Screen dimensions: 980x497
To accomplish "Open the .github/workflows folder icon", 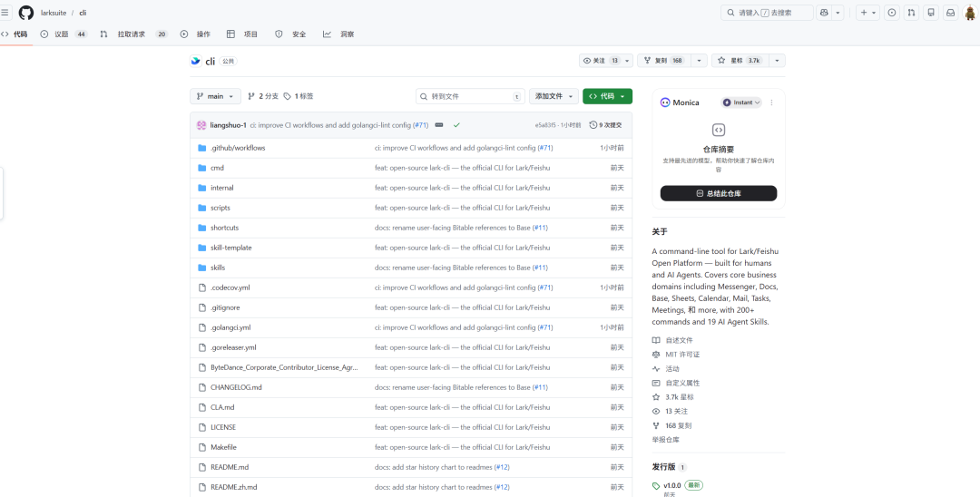I will point(201,148).
